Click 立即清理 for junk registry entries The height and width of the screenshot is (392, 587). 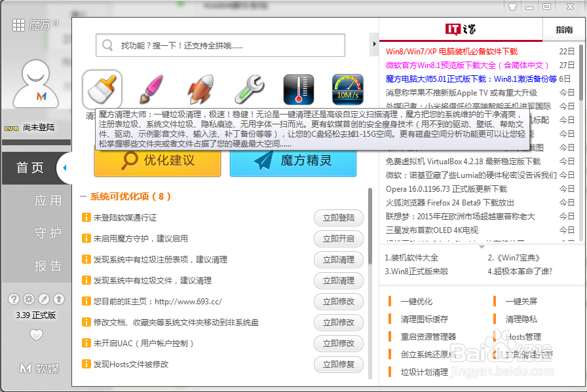tap(339, 260)
